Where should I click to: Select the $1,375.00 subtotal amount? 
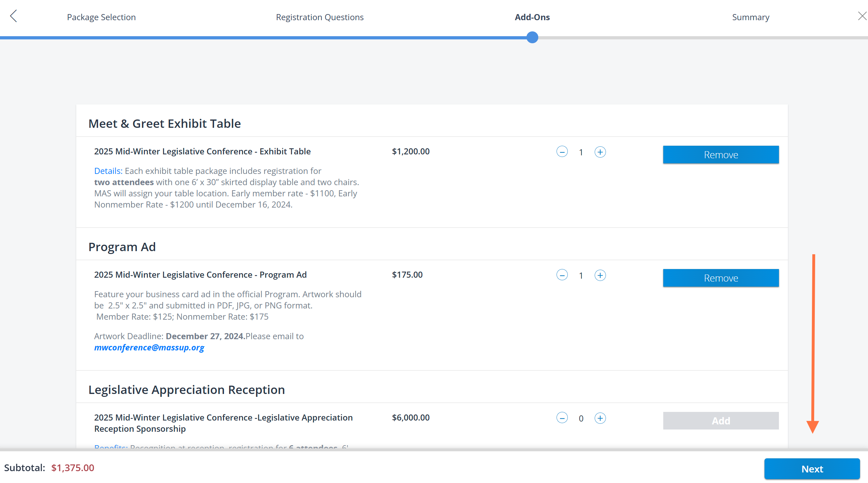pos(73,468)
